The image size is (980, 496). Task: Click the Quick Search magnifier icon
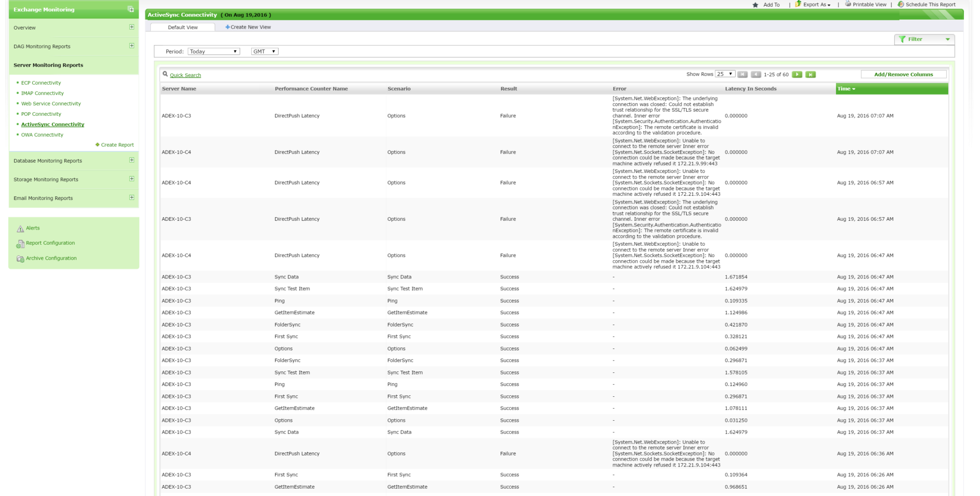(x=165, y=74)
